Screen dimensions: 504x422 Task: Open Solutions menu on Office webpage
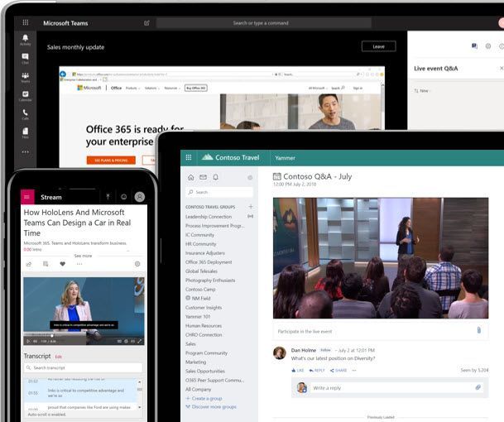click(x=151, y=88)
